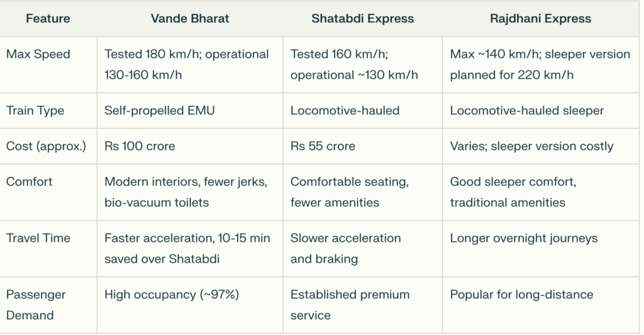Click the Rs 55 crore cell
The width and height of the screenshot is (644, 335).
tap(323, 146)
